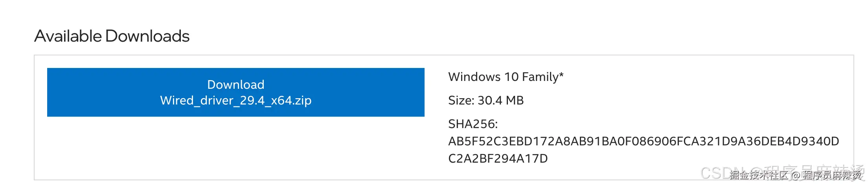Viewport: 868px width, 187px height.
Task: Click the word 'Download' in the blue button
Action: tap(235, 84)
